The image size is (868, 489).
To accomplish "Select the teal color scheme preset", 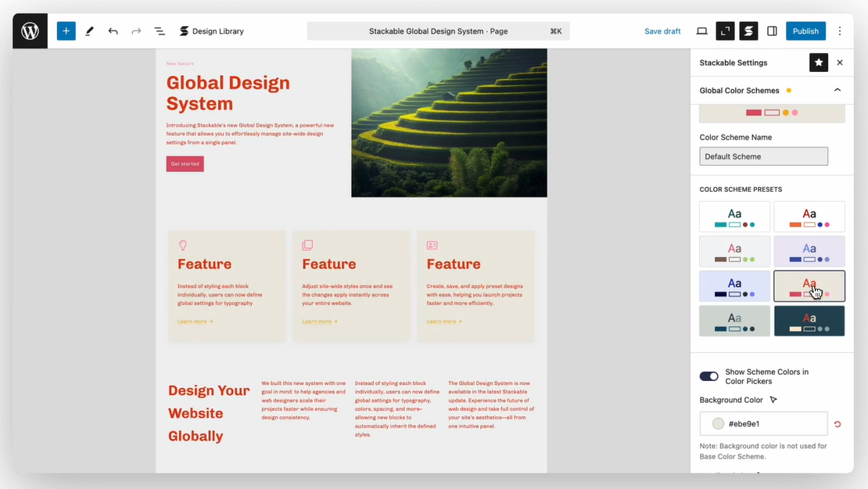I will [733, 217].
